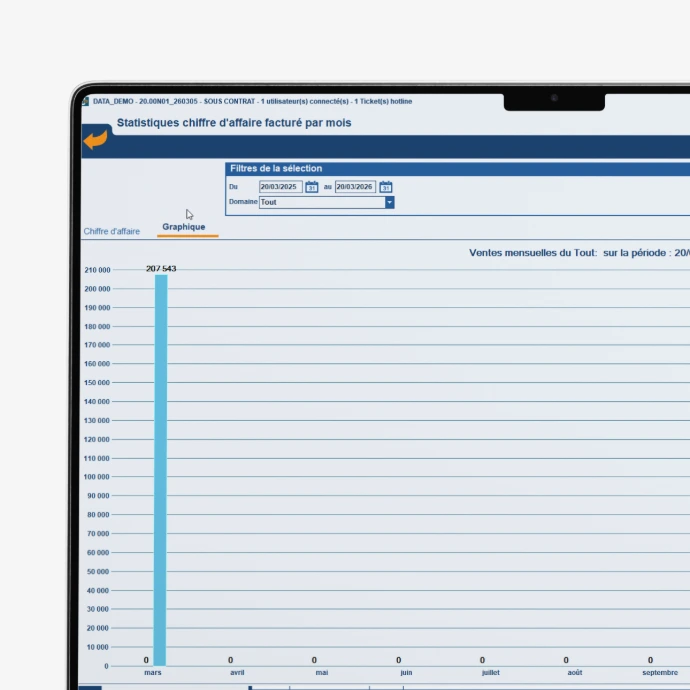
Task: Click the Ventes mensuelles du Tout chart title
Action: coord(579,253)
